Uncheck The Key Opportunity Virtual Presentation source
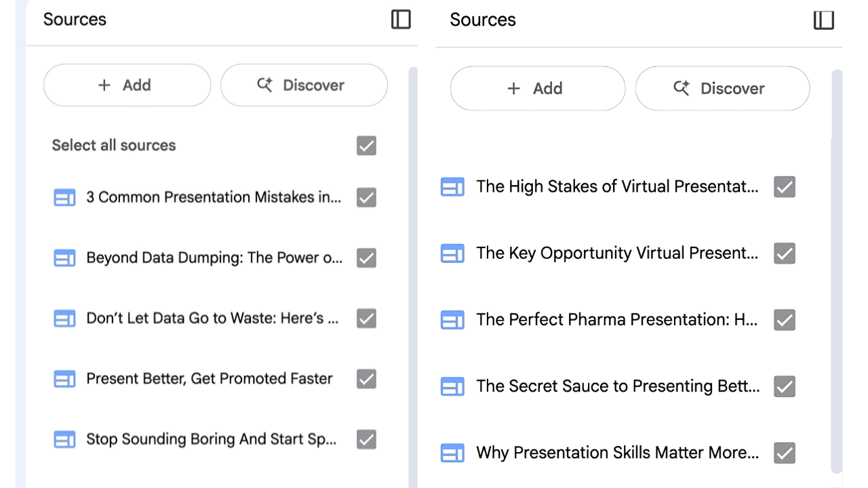 (x=785, y=253)
